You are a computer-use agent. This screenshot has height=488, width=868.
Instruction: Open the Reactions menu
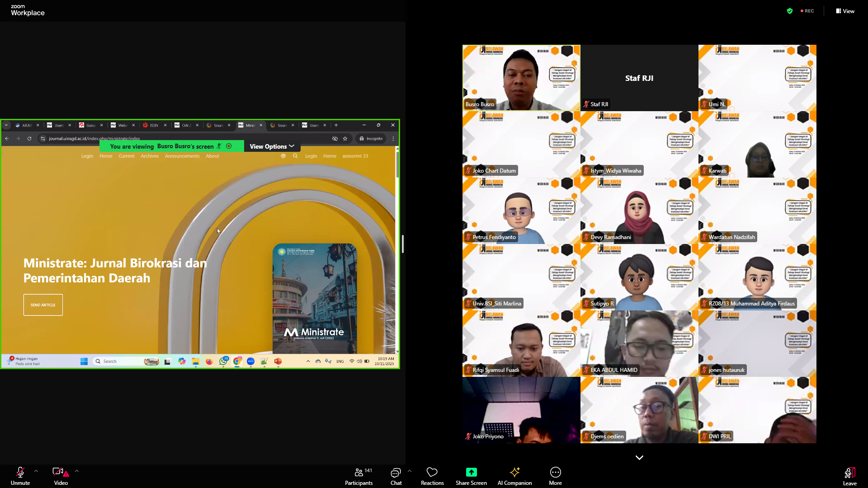point(432,473)
